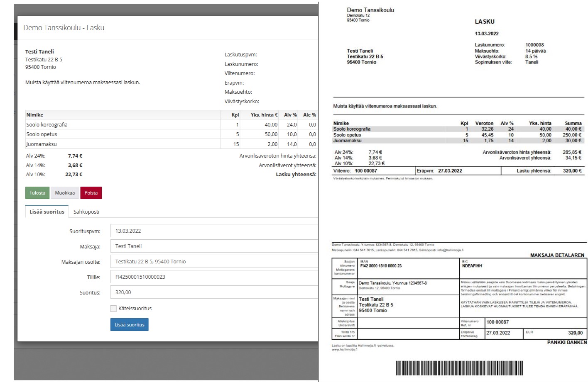This screenshot has height=382, width=588.
Task: Select the Lisää suoritus tab
Action: 47,212
